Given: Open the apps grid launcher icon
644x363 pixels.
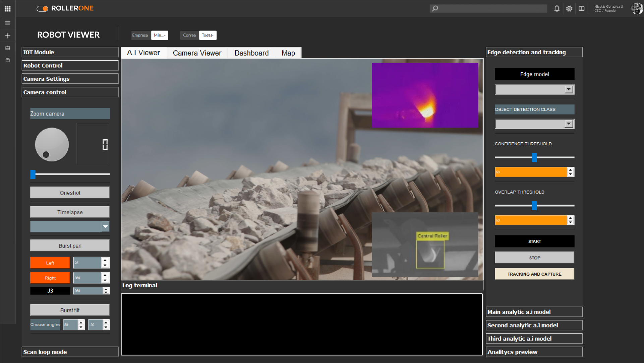Looking at the screenshot, I should (x=7, y=8).
